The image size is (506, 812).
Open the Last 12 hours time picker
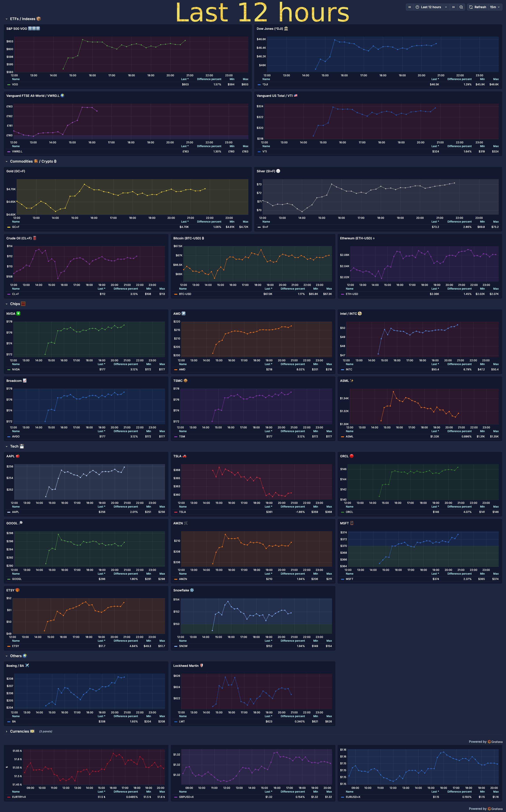tap(431, 7)
